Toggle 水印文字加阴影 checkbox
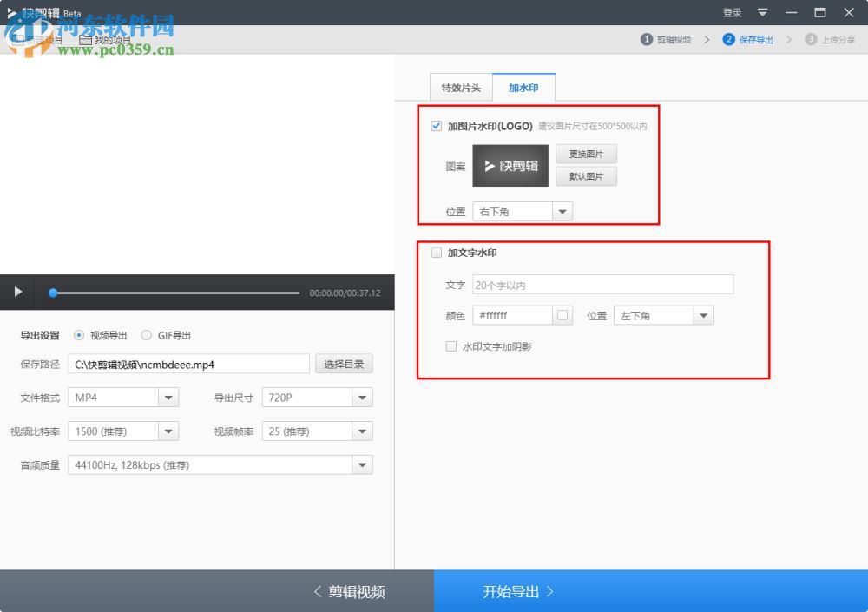 point(451,346)
